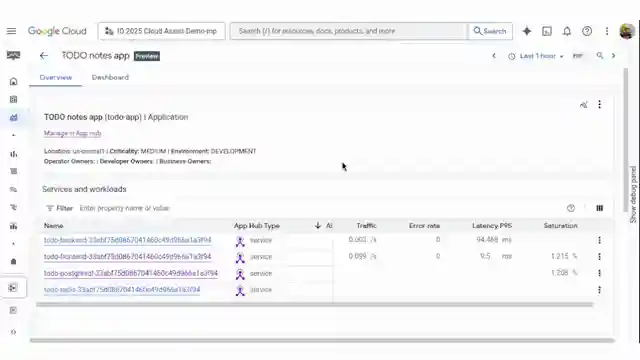
Task: Click the Preview badge beside the title
Action: 147,56
